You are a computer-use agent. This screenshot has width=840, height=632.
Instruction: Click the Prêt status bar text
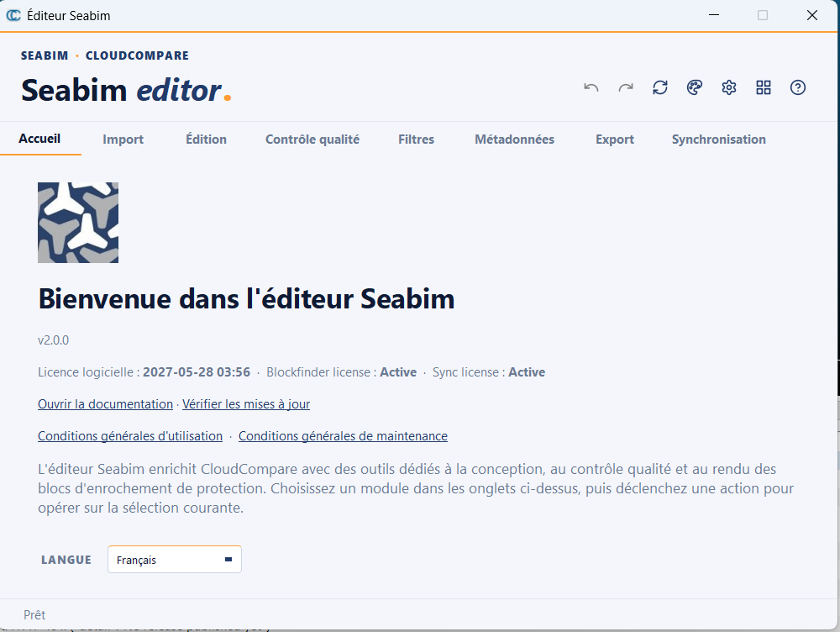point(34,615)
